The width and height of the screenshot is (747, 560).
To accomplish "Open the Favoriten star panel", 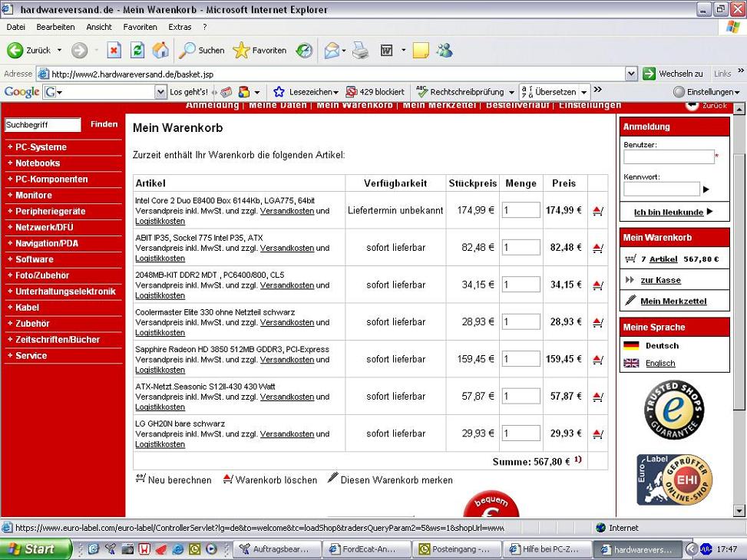I will 260,50.
